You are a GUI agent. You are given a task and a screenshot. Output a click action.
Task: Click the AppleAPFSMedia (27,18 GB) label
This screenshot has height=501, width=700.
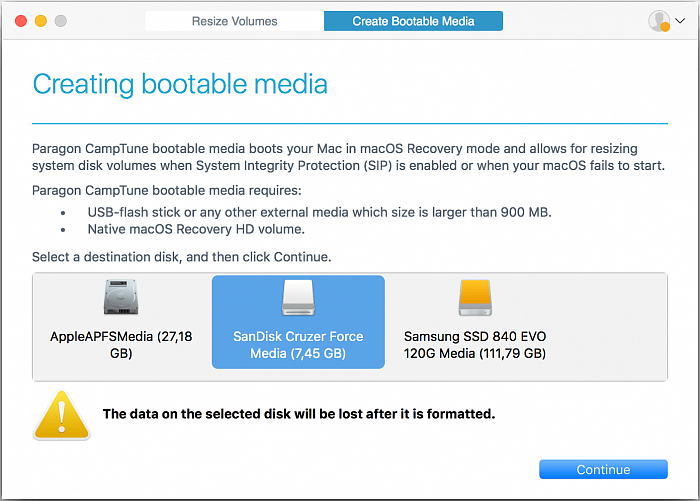coord(121,345)
